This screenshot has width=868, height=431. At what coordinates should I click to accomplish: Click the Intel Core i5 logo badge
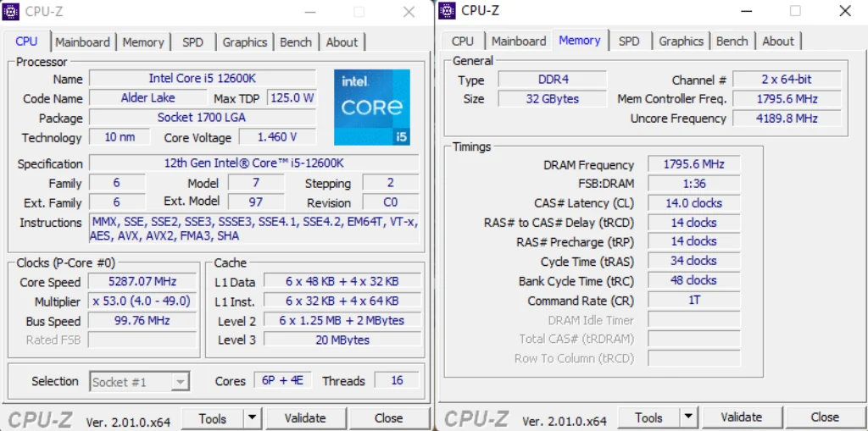pyautogui.click(x=371, y=107)
